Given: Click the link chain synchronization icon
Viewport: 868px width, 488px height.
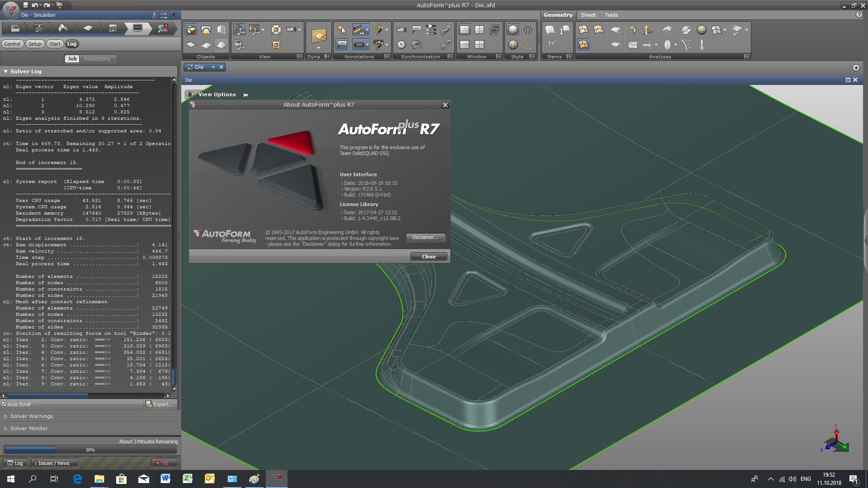Looking at the screenshot, I should coord(446,30).
